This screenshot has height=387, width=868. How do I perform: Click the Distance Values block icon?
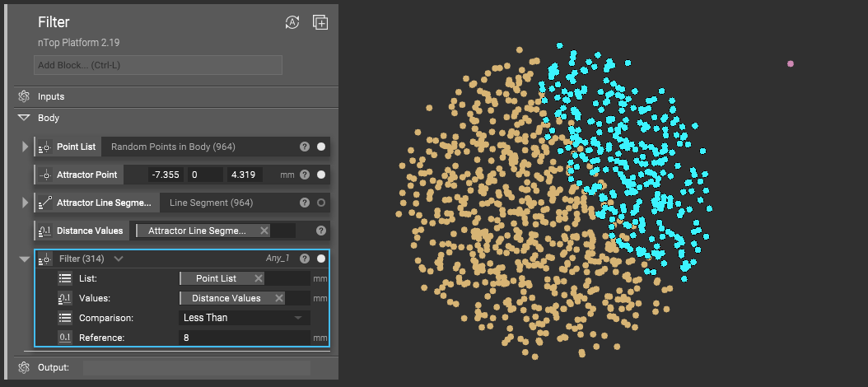(44, 231)
